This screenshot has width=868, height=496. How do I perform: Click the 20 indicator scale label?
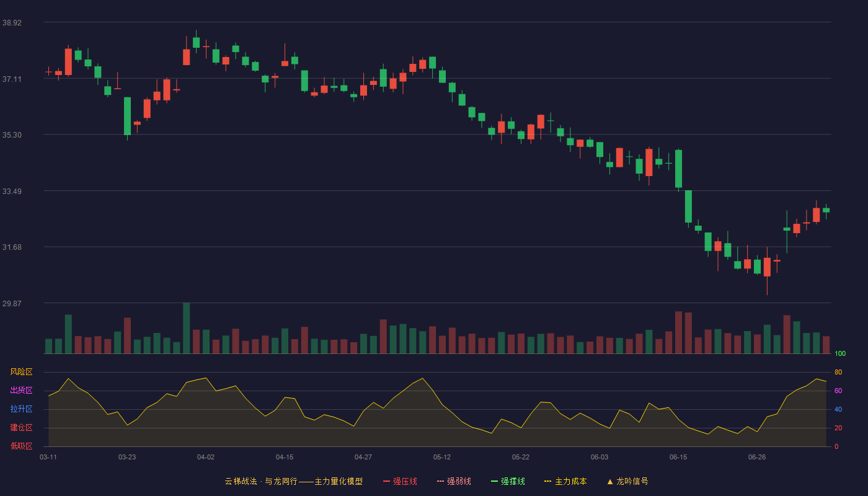838,428
